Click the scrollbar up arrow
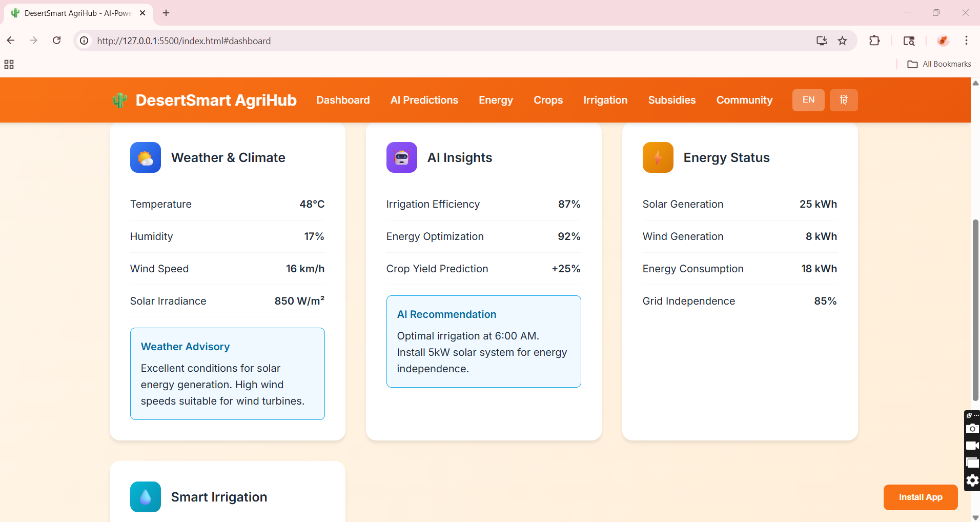 [975, 83]
